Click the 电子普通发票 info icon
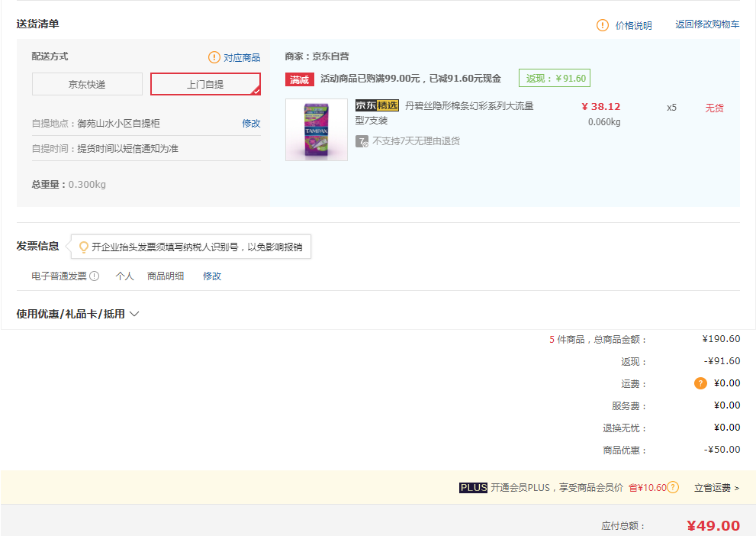756x536 pixels. (x=95, y=276)
